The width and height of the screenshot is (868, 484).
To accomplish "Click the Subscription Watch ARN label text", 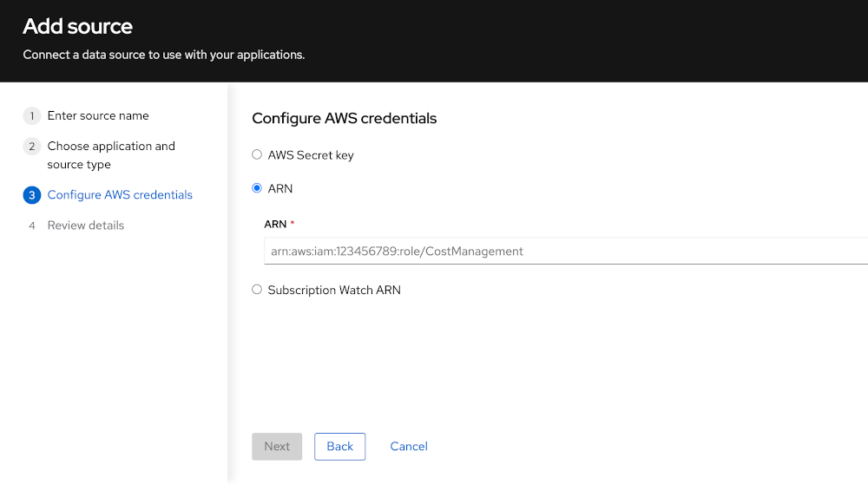I will click(x=334, y=290).
